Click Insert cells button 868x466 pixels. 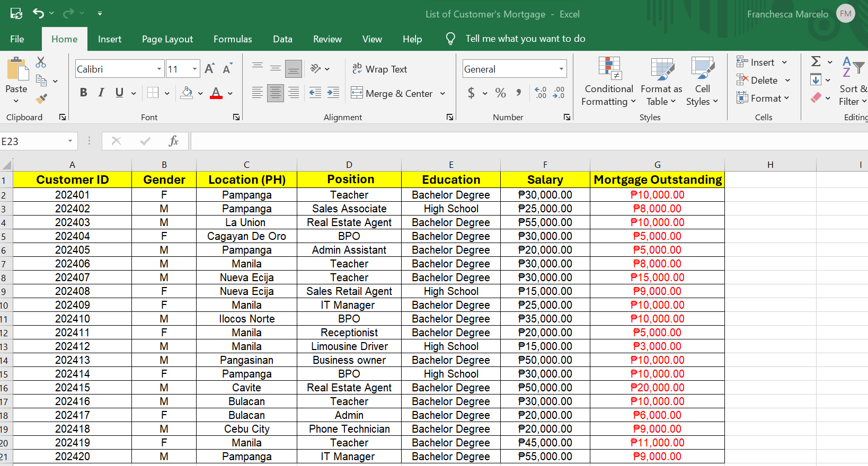(x=756, y=62)
